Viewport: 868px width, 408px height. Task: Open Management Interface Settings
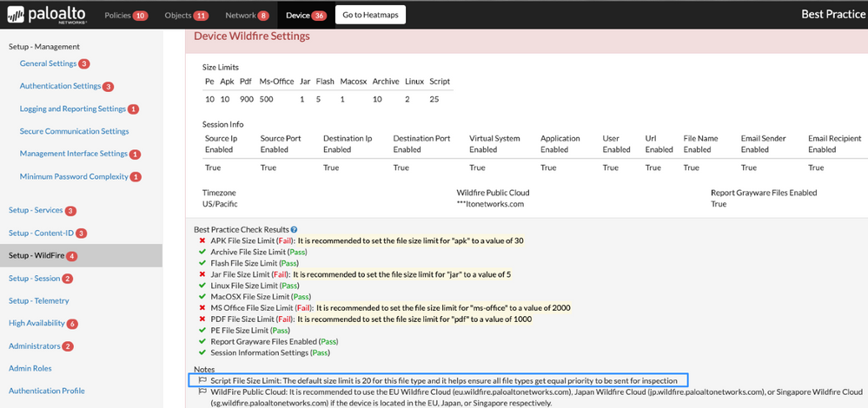[x=74, y=154]
